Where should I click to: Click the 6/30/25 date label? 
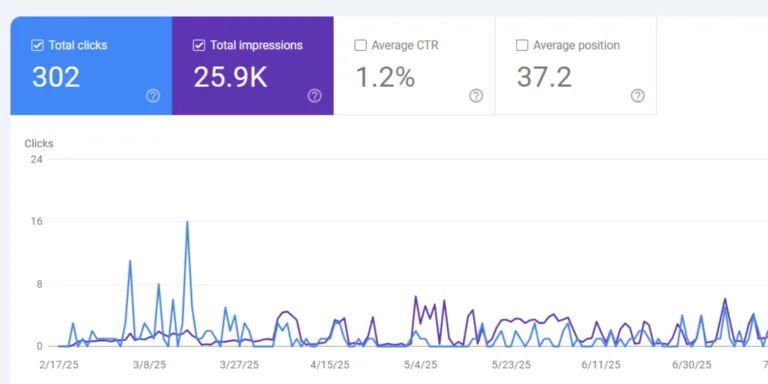tap(692, 365)
